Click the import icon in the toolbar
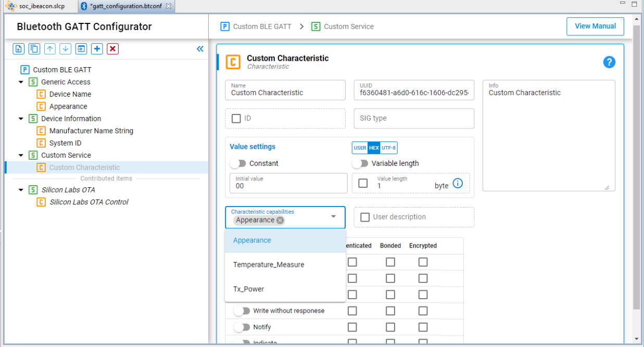 81,49
